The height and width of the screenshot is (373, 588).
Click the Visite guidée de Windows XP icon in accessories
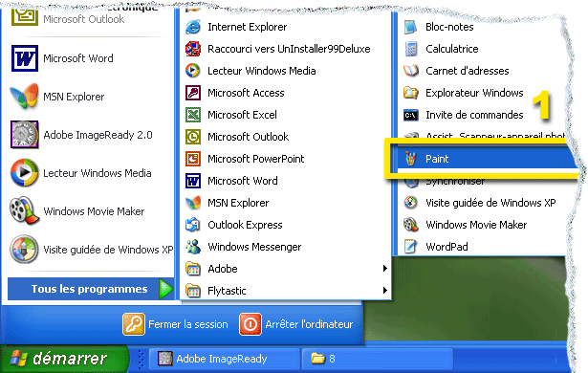coord(410,203)
